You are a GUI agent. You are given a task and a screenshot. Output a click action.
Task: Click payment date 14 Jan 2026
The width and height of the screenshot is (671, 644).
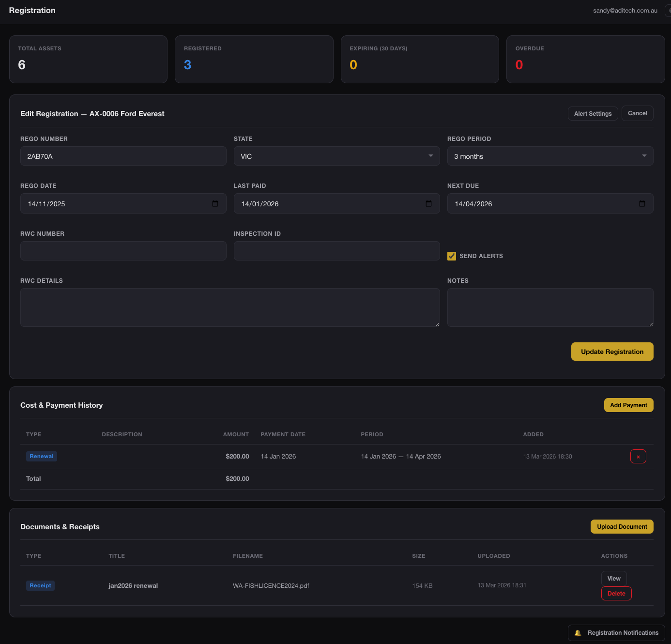click(x=278, y=457)
